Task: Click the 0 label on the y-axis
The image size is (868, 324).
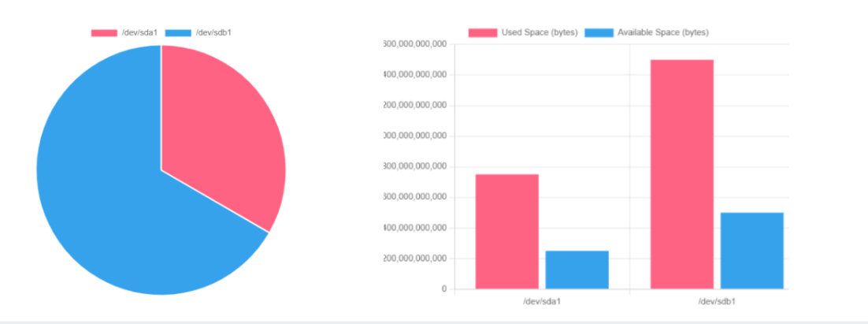Action: [x=443, y=289]
